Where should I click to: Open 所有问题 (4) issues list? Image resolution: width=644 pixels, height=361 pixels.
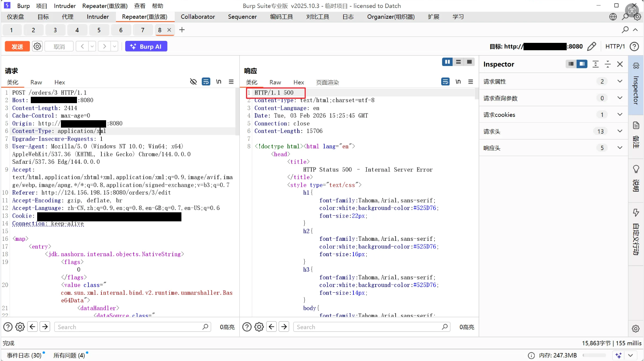[69, 355]
